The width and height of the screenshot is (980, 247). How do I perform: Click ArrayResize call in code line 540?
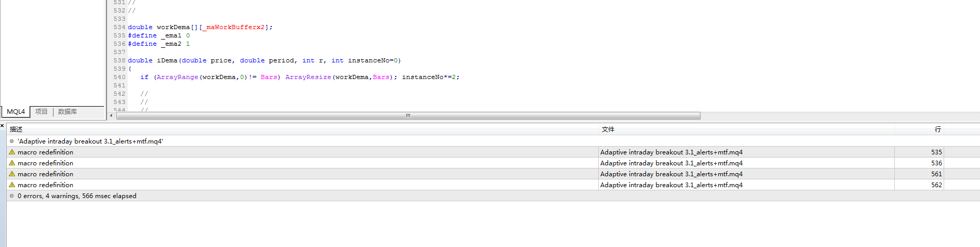click(308, 77)
